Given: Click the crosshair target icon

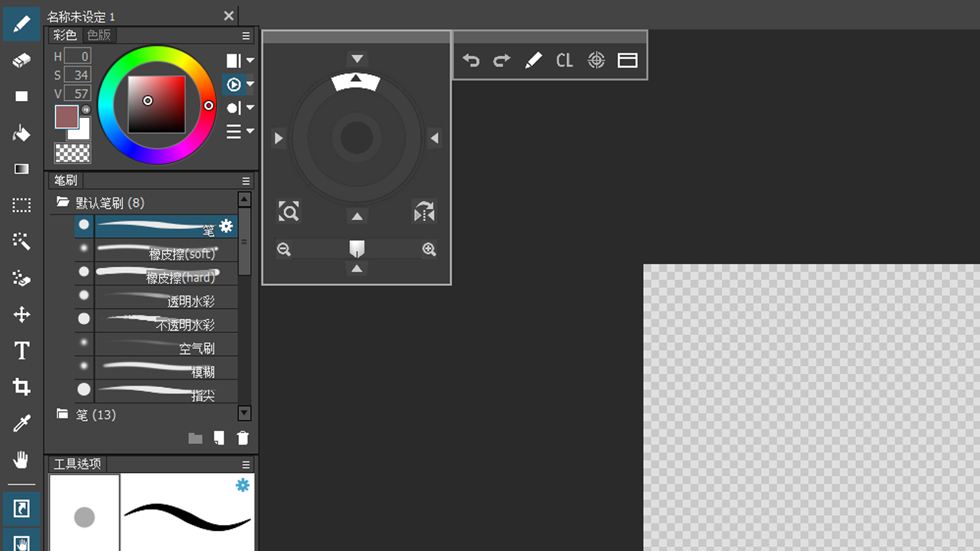Looking at the screenshot, I should [x=596, y=60].
